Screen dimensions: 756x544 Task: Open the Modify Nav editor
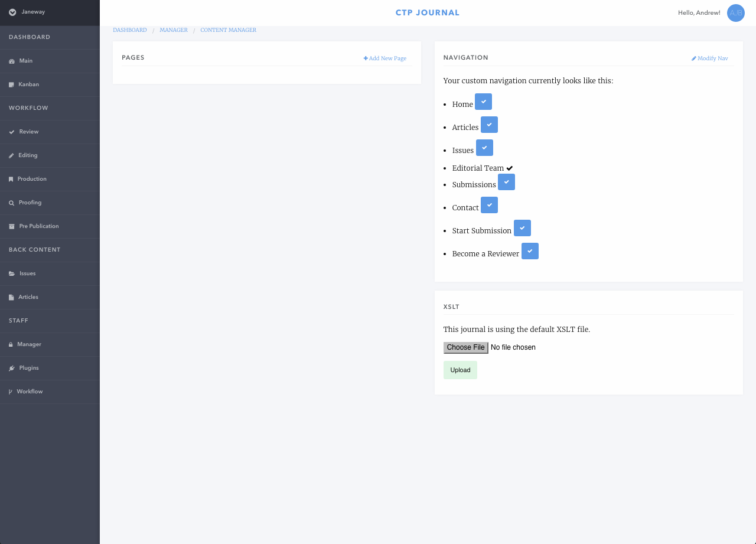pos(709,58)
